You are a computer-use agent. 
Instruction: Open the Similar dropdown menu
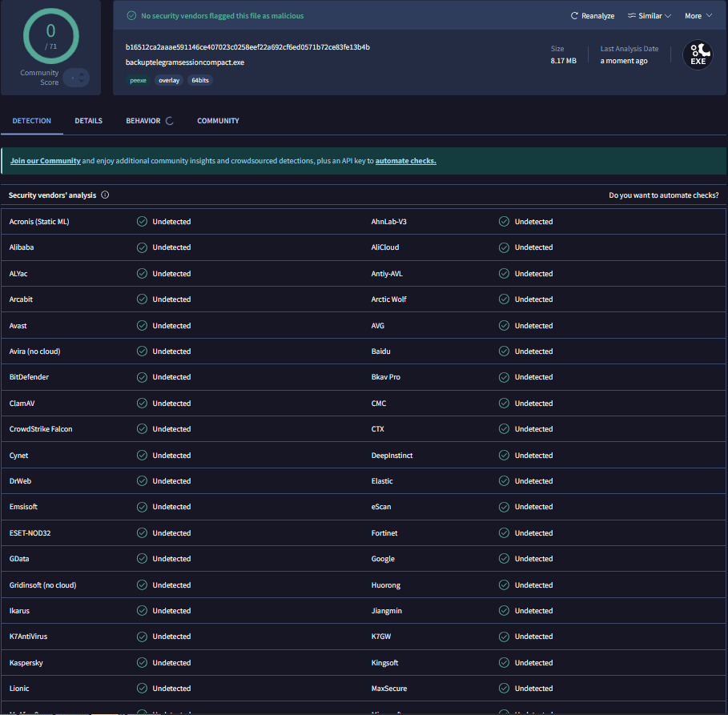click(x=649, y=16)
